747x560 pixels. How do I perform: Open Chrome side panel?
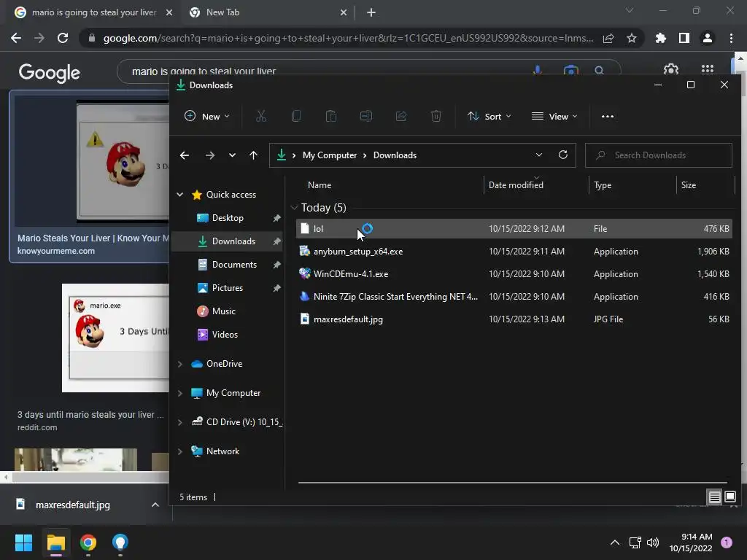point(684,38)
